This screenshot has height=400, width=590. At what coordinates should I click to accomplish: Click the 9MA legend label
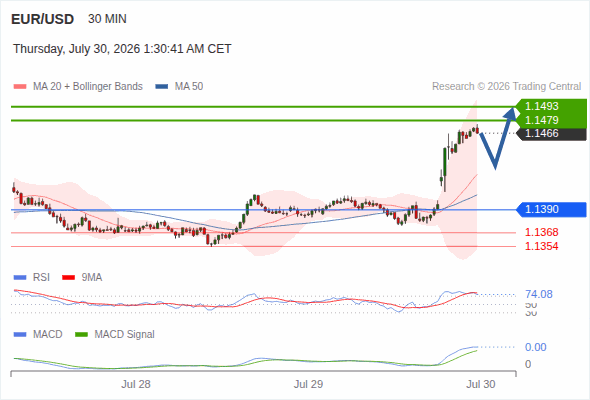coord(92,278)
